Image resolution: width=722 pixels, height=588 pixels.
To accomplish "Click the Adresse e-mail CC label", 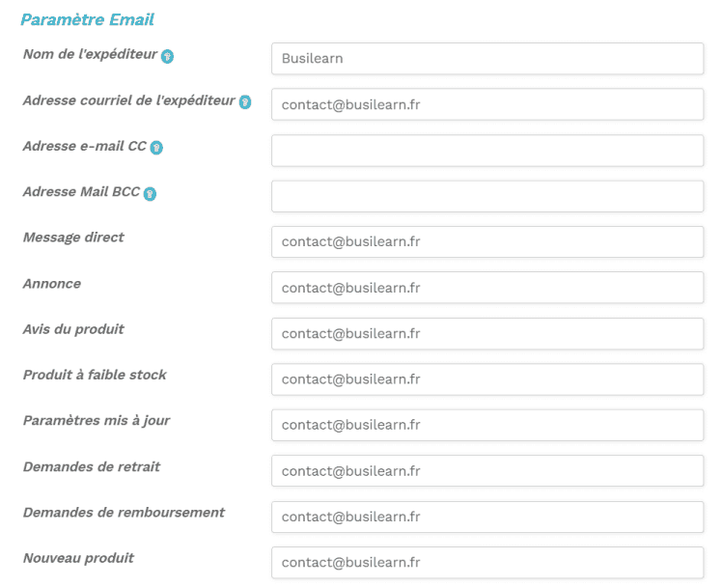I will point(85,146).
